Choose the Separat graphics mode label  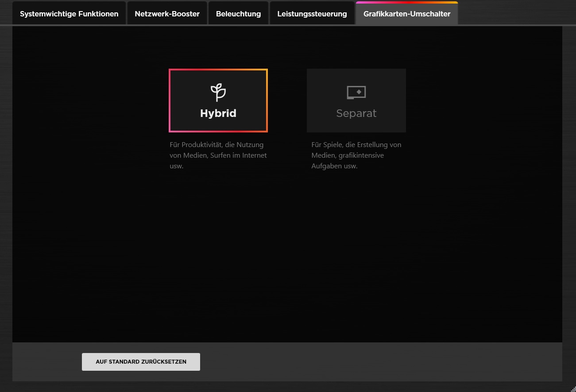356,113
